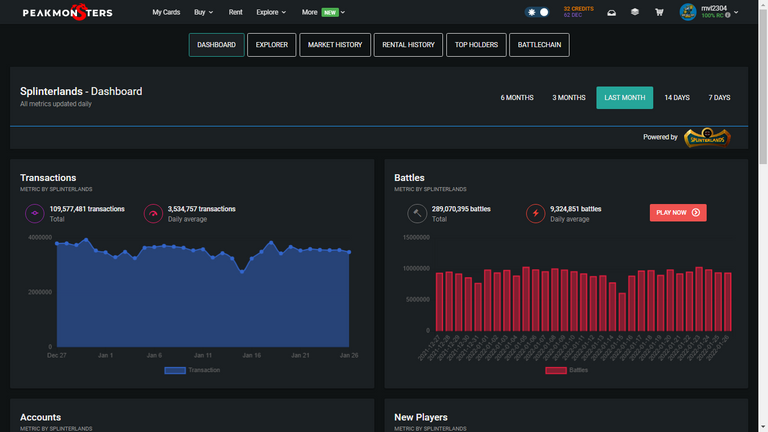The height and width of the screenshot is (432, 768).
Task: Click the Splinterlands powered-by logo
Action: click(707, 137)
